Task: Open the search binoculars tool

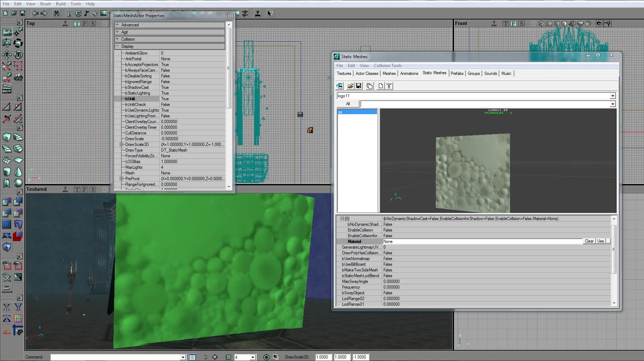Action: (x=56, y=14)
